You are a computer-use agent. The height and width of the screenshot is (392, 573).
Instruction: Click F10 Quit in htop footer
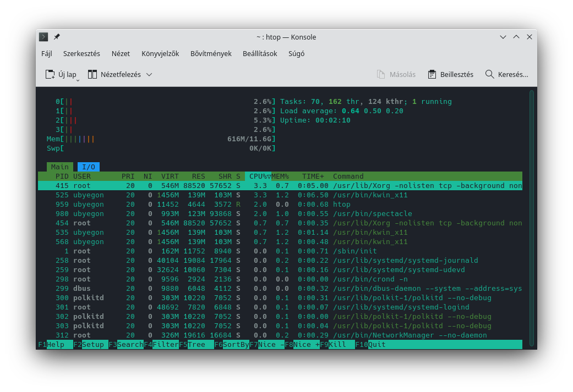tap(370, 345)
